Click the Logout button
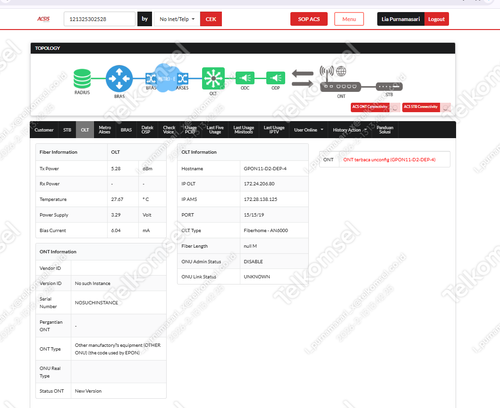This screenshot has height=408, width=500. (436, 19)
